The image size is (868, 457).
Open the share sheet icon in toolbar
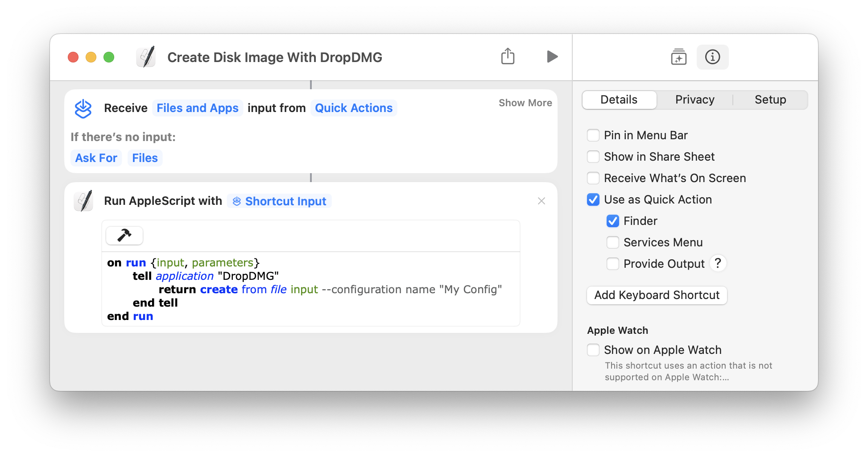pos(508,56)
